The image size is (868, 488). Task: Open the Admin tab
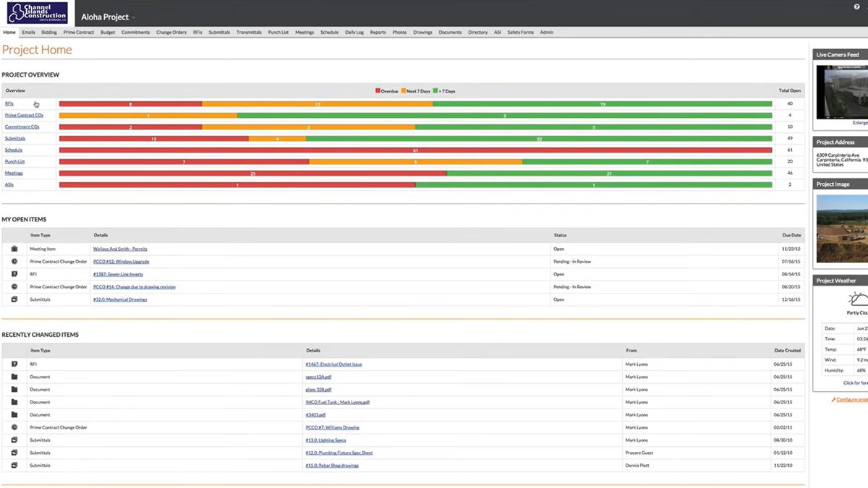[547, 32]
